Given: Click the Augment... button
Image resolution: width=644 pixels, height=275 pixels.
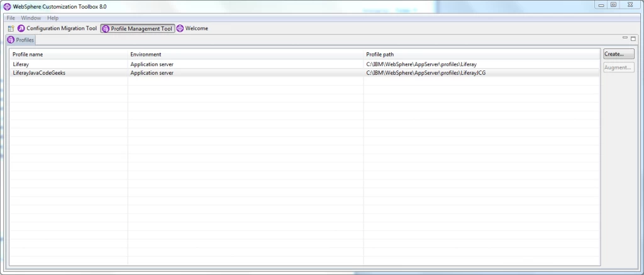Looking at the screenshot, I should pyautogui.click(x=619, y=67).
